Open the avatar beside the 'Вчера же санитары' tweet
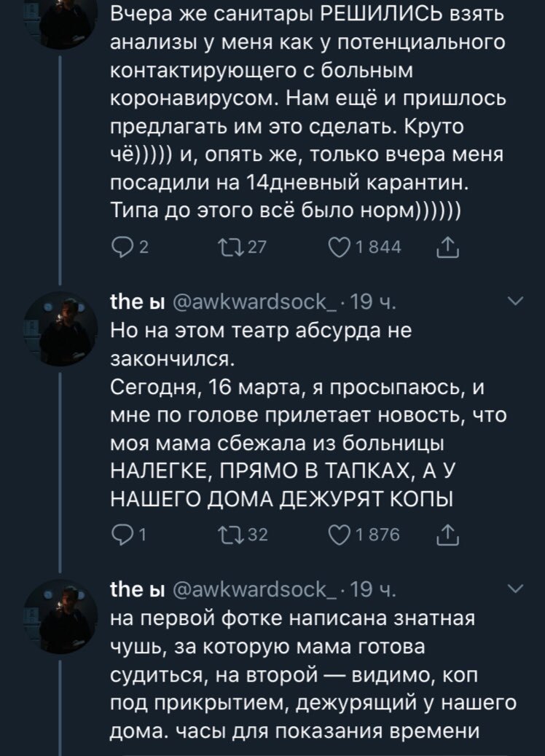 coord(60,22)
